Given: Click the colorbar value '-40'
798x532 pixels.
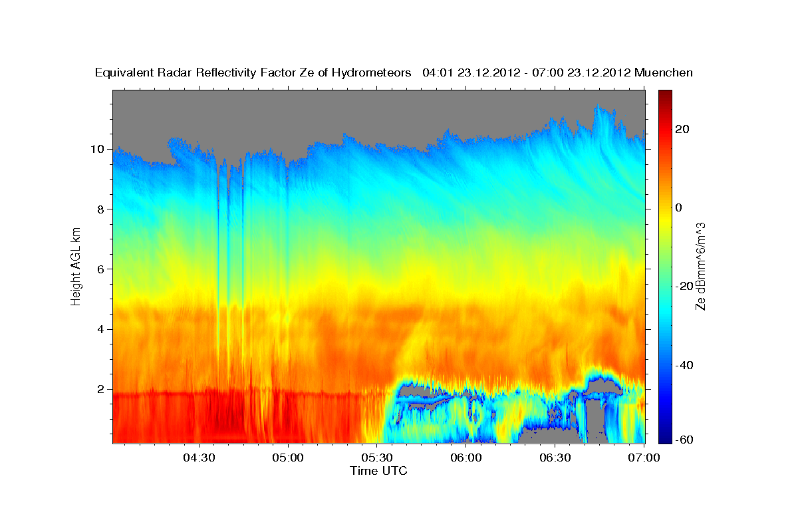Looking at the screenshot, I should point(685,364).
